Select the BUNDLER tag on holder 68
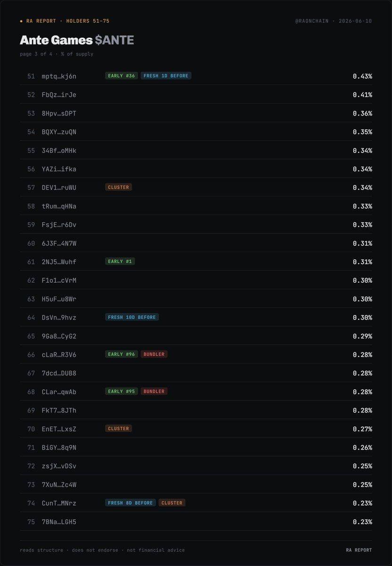Viewport: 392px width, 566px height. [154, 391]
